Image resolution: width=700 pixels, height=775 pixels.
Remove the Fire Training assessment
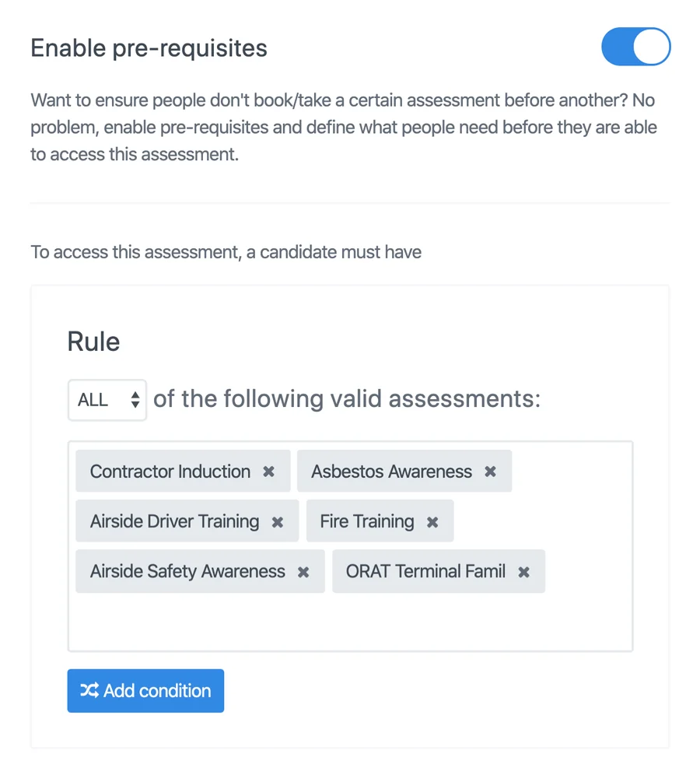click(432, 521)
